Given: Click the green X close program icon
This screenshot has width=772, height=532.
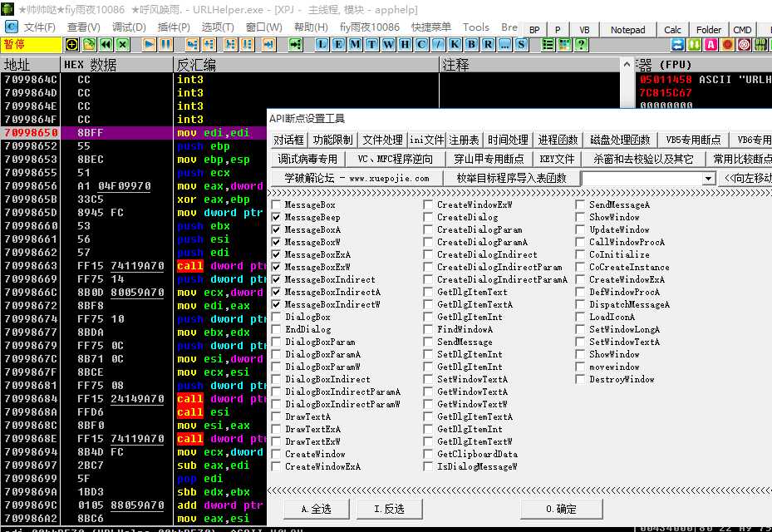Looking at the screenshot, I should coord(123,45).
